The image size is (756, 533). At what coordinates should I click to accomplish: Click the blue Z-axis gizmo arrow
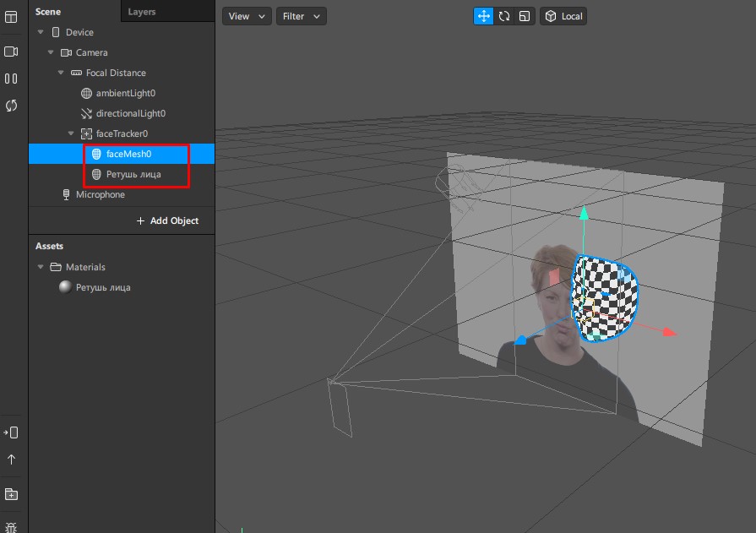(520, 340)
